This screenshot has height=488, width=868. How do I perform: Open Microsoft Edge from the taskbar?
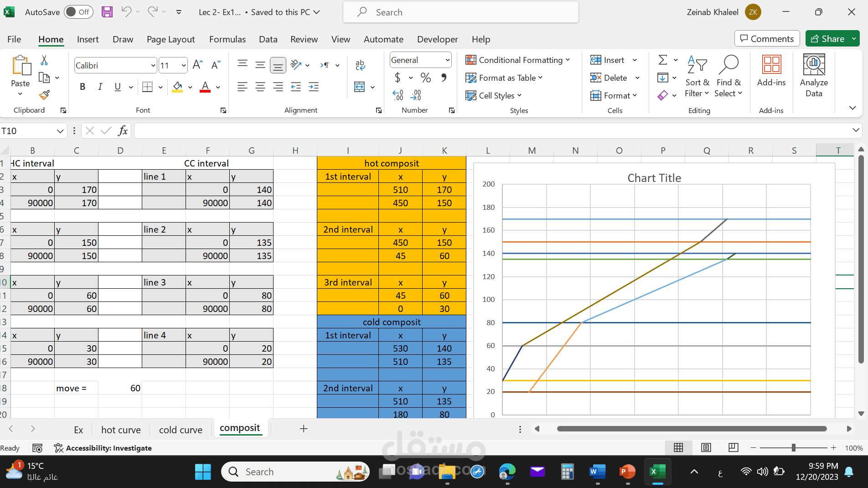click(507, 472)
